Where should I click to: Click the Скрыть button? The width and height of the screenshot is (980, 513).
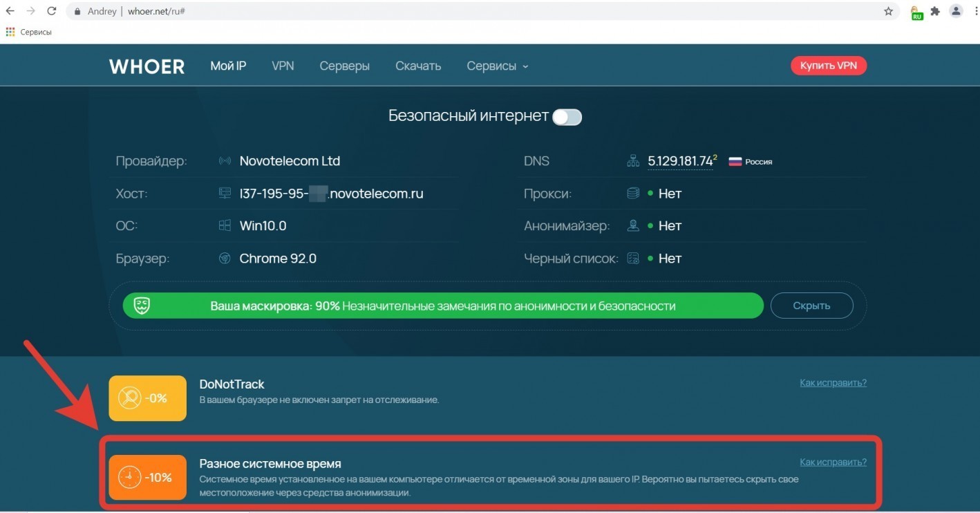(811, 306)
